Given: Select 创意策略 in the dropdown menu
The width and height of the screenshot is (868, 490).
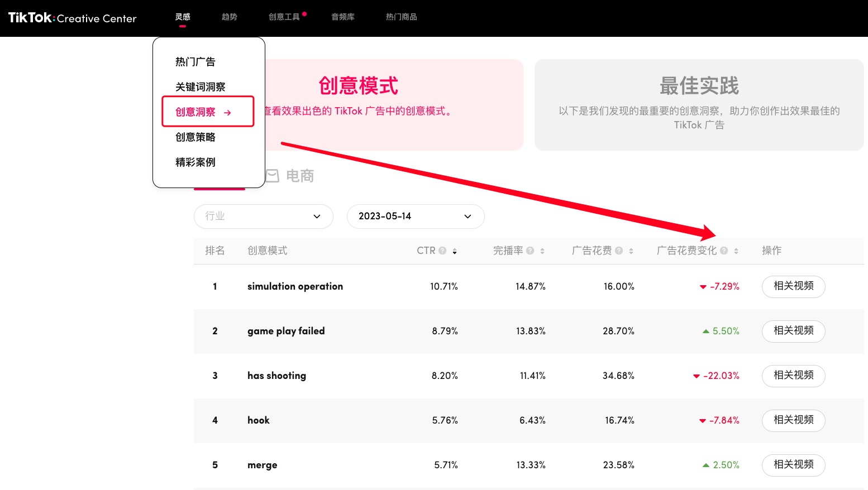Looking at the screenshot, I should 195,137.
